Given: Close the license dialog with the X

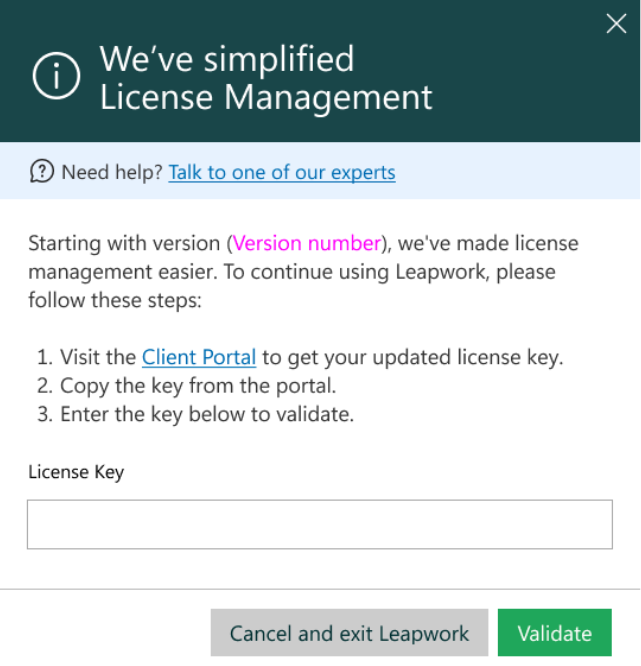Looking at the screenshot, I should [x=616, y=23].
